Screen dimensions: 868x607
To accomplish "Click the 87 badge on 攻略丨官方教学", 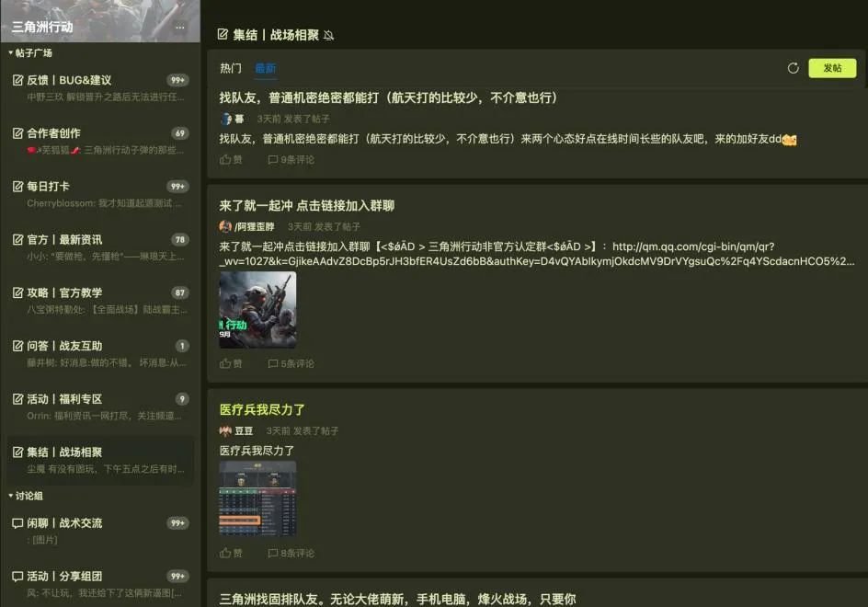I will [x=180, y=293].
